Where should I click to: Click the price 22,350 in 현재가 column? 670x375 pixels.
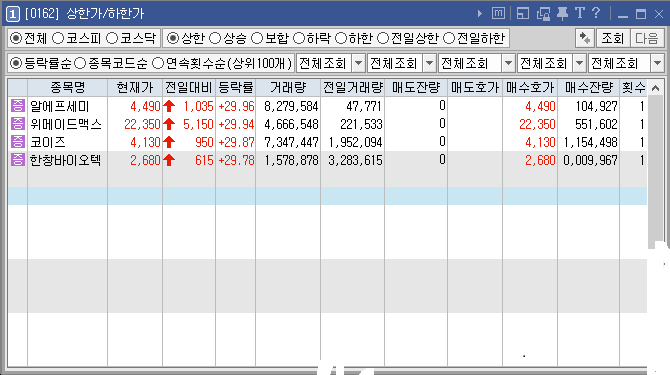pos(142,124)
